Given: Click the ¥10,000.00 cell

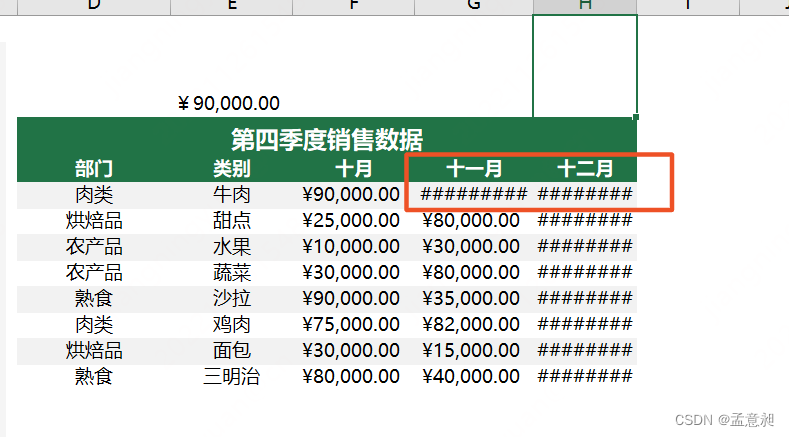Looking at the screenshot, I should point(351,247).
